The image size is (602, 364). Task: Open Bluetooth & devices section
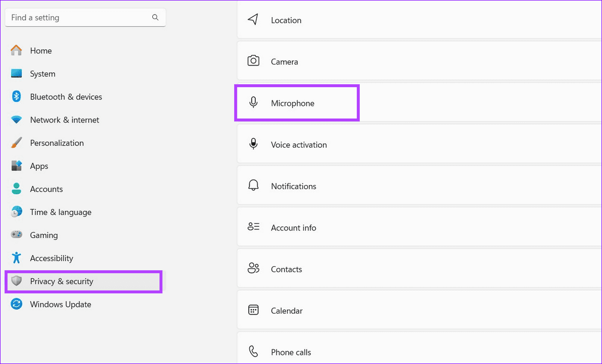point(66,97)
